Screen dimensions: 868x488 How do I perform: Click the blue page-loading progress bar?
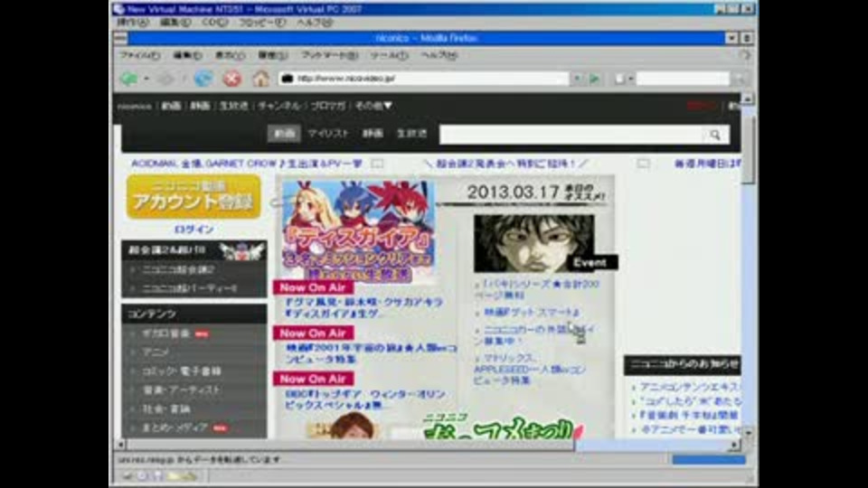pos(709,460)
